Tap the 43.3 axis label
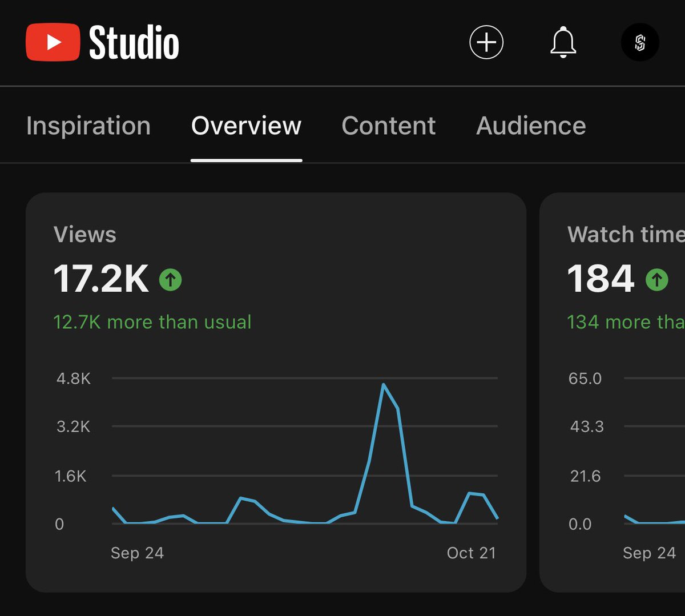The height and width of the screenshot is (616, 685). coord(587,426)
